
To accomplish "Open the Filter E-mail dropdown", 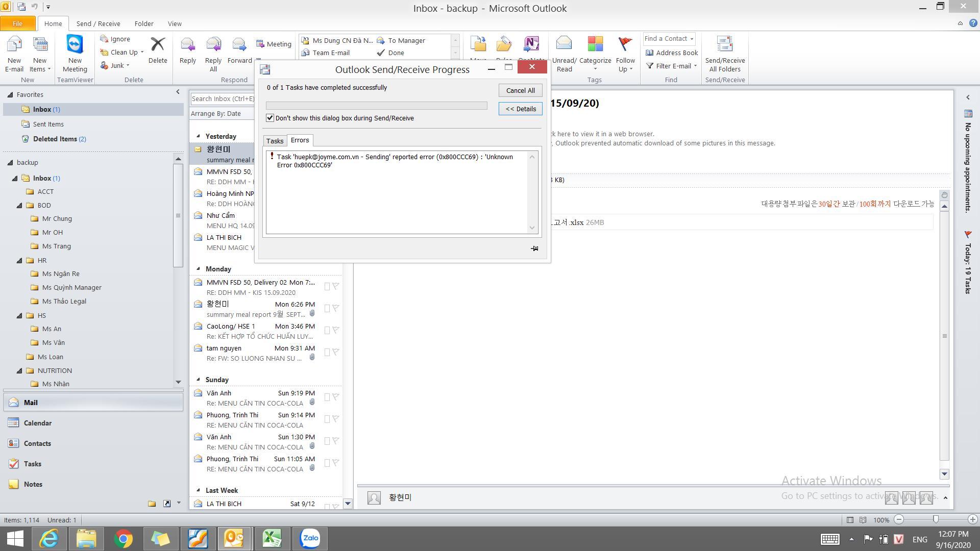I will coord(671,66).
